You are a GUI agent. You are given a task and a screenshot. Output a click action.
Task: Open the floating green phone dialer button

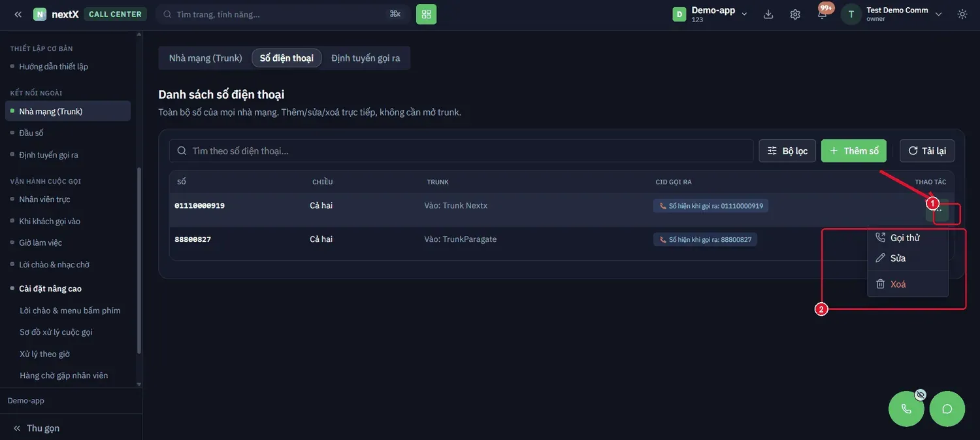(x=906, y=409)
